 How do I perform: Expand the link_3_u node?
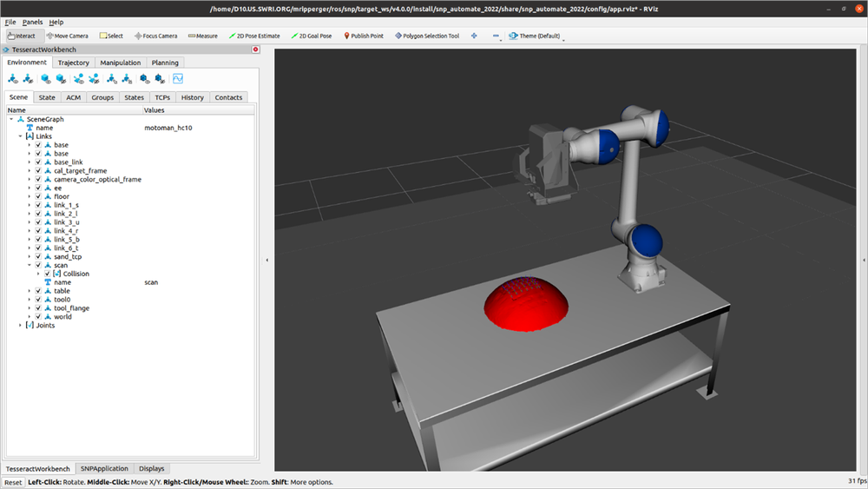tap(30, 222)
